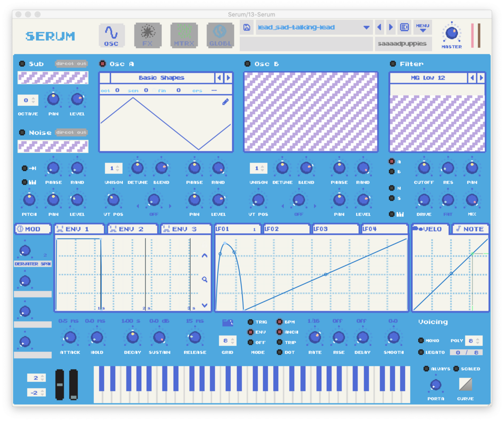This screenshot has width=504, height=421.
Task: Toggle portamento ALWAYS option
Action: coord(426,369)
